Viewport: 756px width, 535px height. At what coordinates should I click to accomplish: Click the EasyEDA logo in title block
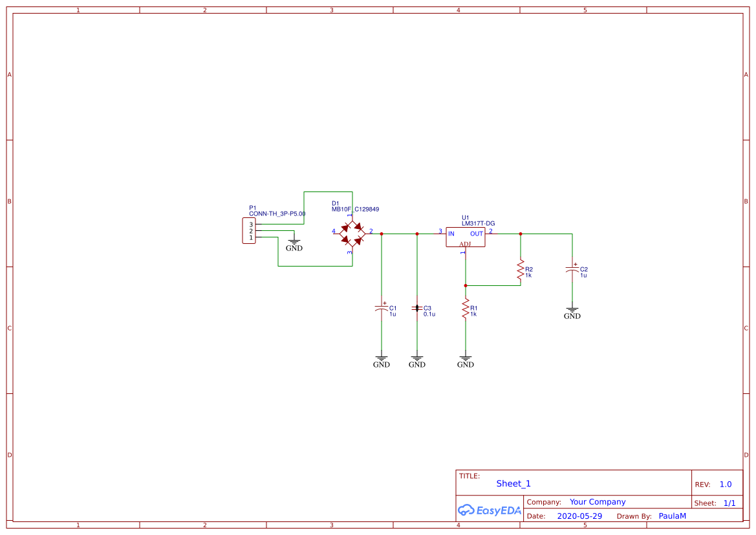coord(490,510)
